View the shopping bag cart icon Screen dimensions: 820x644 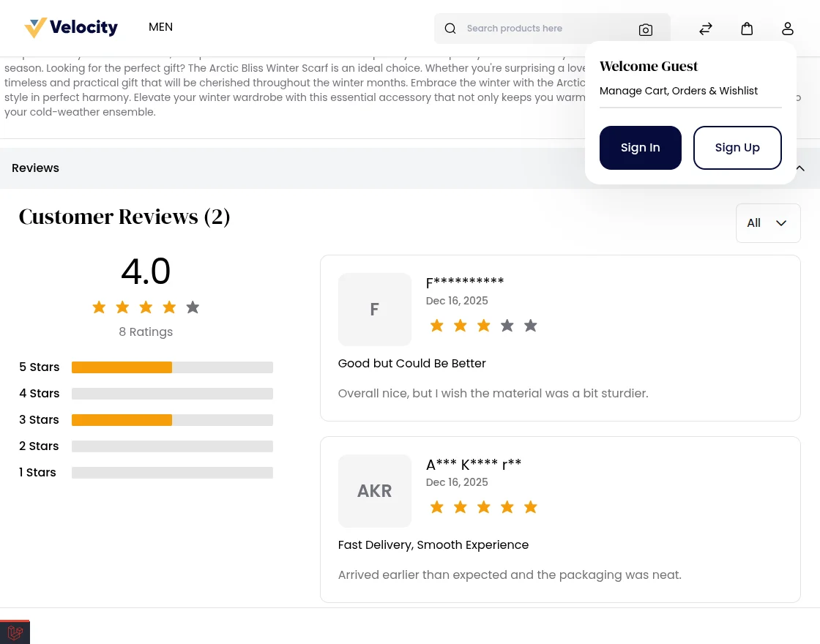point(747,29)
